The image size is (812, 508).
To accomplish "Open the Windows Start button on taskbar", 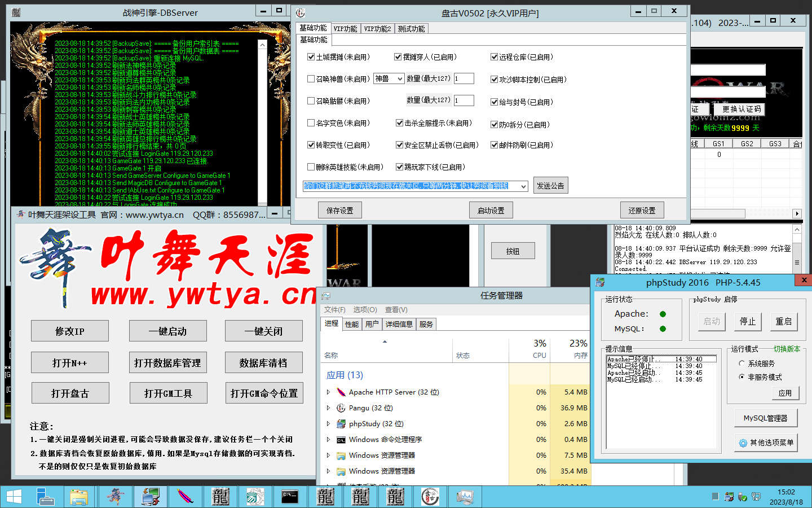I will (14, 497).
